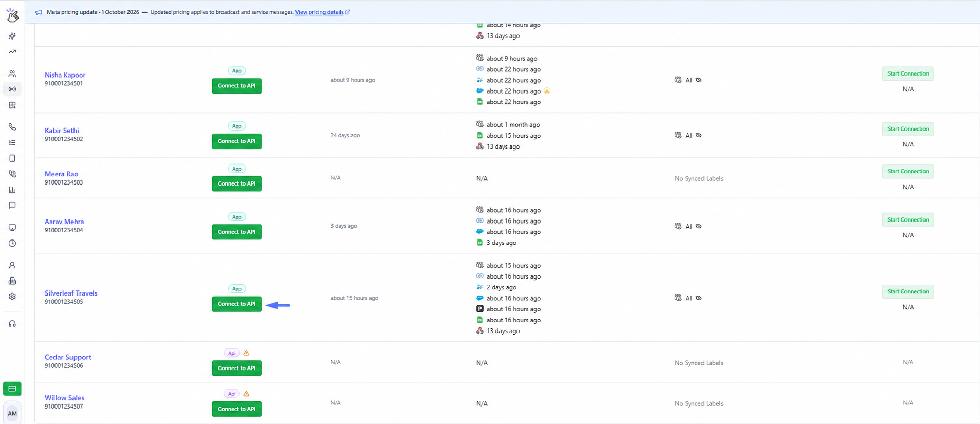Open the sparkle AI icon in the sidebar
The height and width of the screenshot is (424, 980).
[12, 36]
